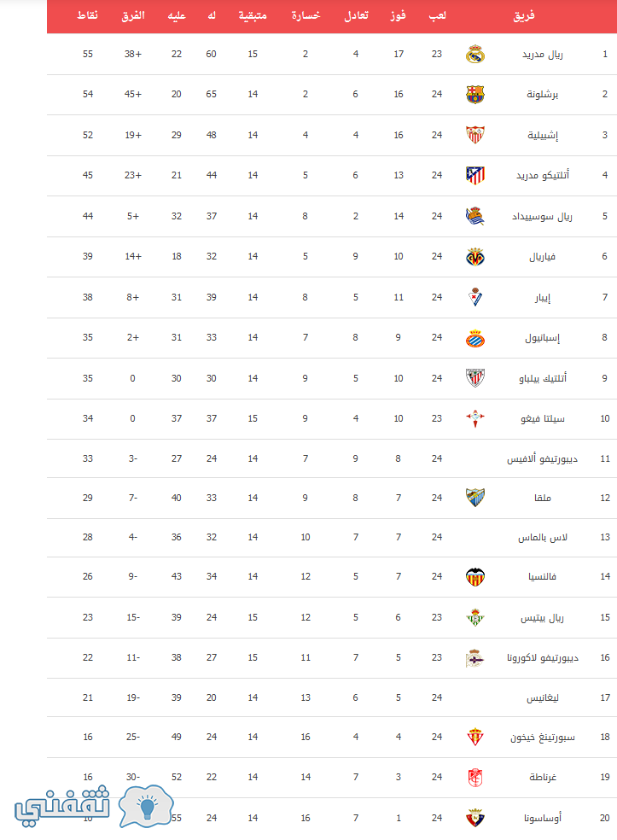
Task: Click the Valencia bat crest icon
Action: tap(475, 576)
